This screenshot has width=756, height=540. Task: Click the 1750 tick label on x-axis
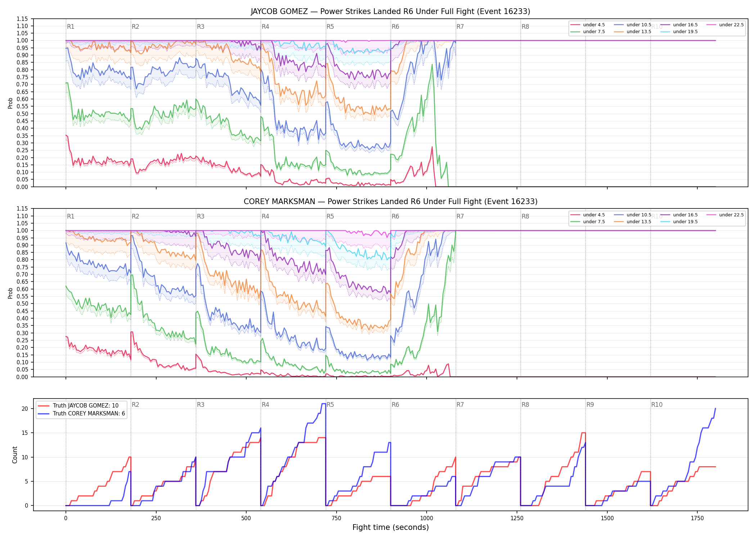tap(697, 518)
